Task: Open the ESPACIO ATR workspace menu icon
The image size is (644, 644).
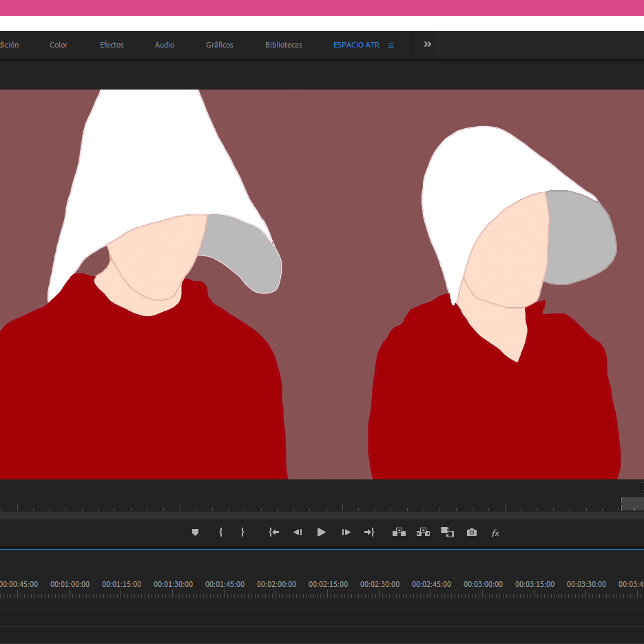Action: tap(391, 45)
